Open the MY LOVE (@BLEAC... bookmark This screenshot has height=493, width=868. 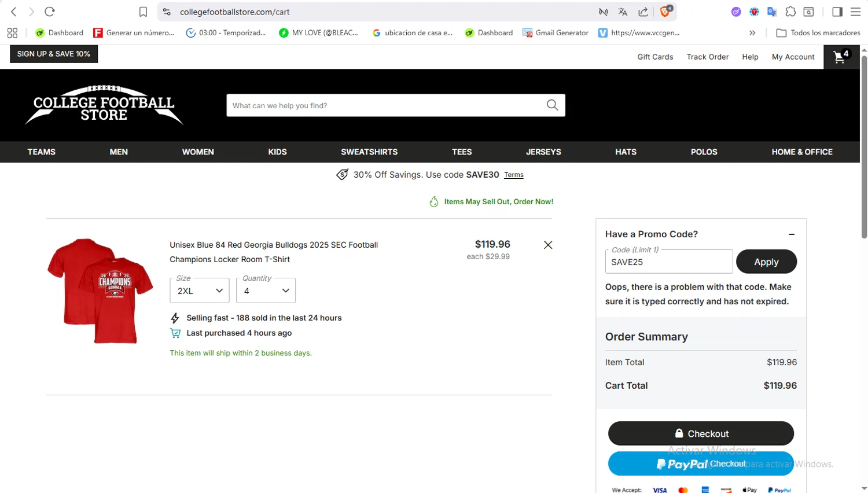click(x=318, y=33)
